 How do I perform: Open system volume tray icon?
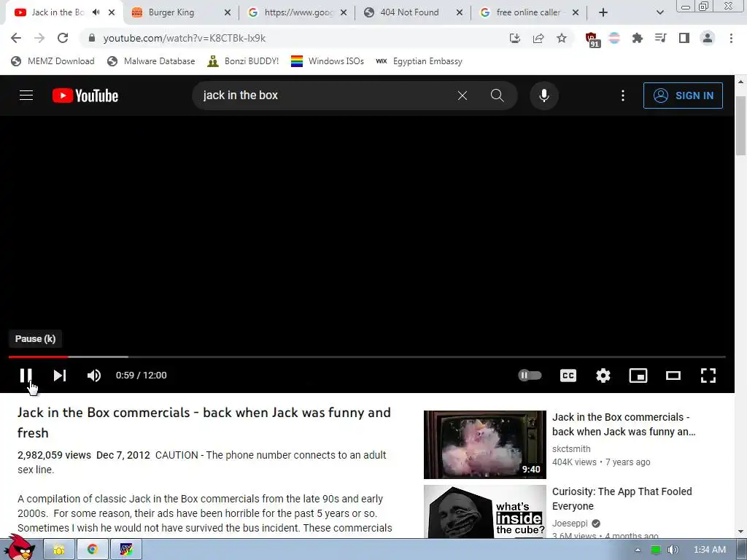(673, 550)
